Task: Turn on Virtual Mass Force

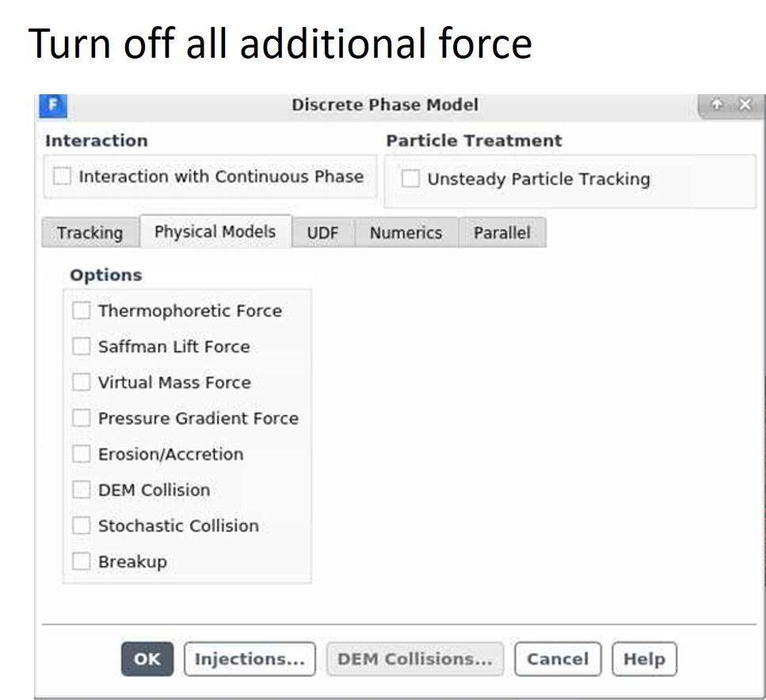Action: coord(82,382)
